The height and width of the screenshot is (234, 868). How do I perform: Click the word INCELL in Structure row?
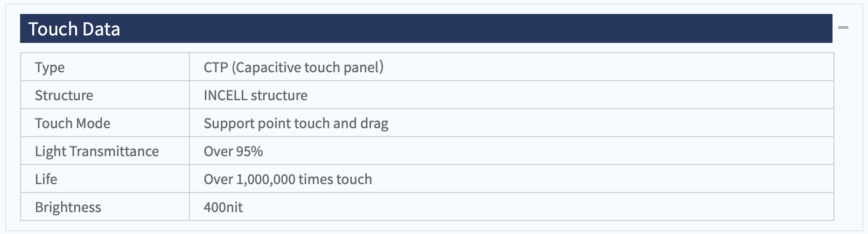(x=225, y=95)
